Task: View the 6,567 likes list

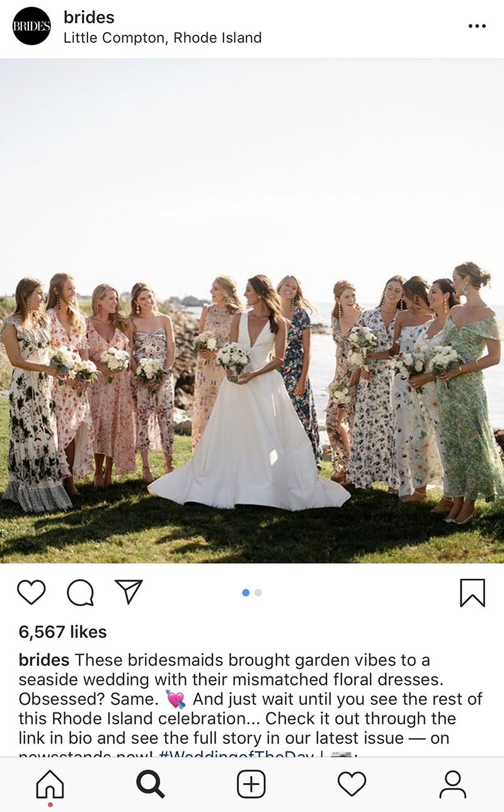Action: 63,632
